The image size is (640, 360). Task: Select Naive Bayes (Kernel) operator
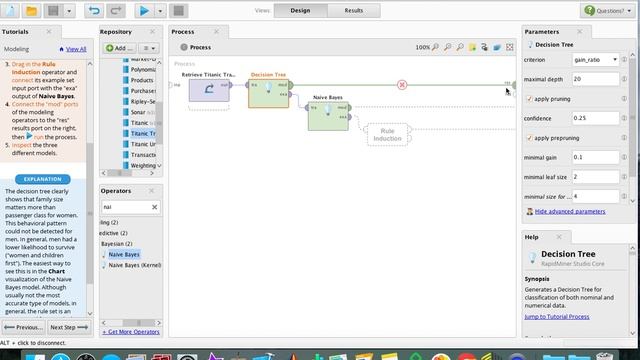(134, 265)
